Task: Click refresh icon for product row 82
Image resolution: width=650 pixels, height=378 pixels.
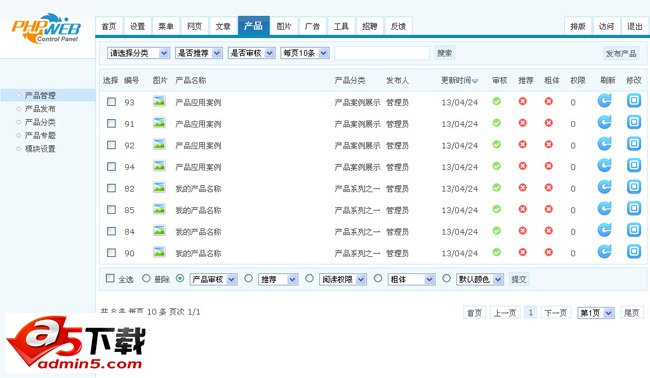Action: point(604,187)
